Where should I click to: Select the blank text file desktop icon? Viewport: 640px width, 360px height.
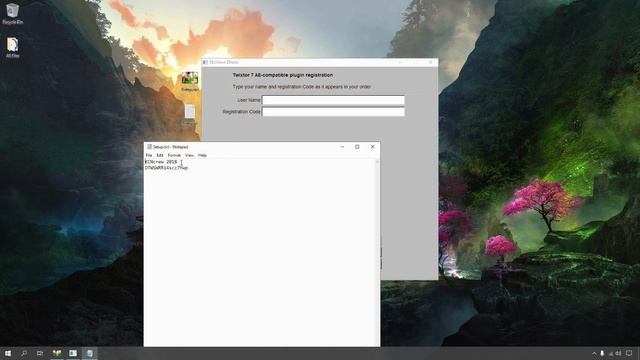point(190,114)
